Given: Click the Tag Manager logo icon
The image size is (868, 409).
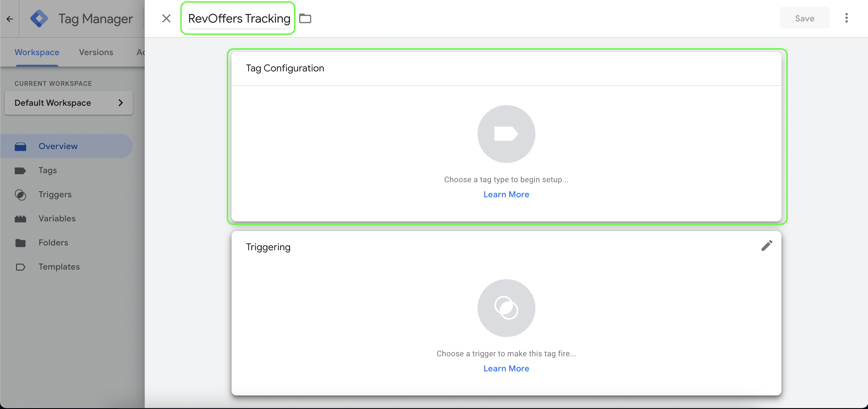Looking at the screenshot, I should click(x=39, y=18).
